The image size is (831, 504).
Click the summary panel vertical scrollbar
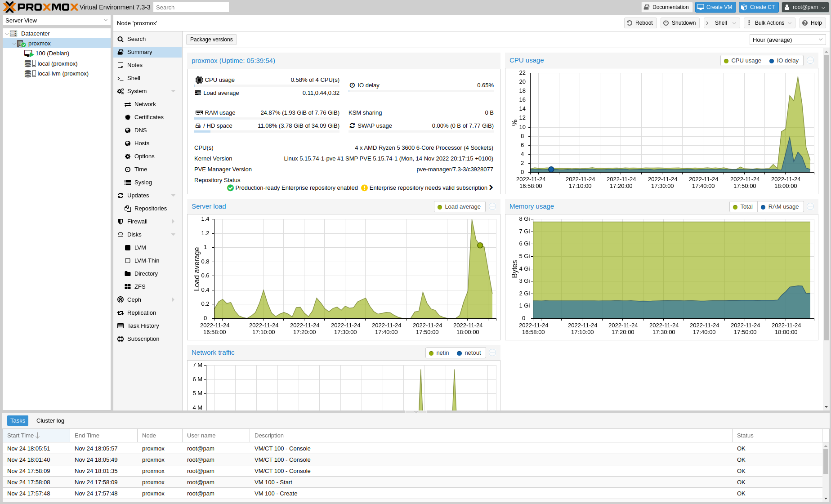click(x=827, y=198)
